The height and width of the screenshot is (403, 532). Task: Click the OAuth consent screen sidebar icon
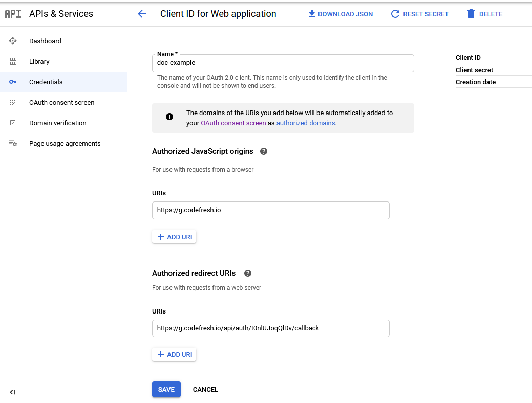[13, 102]
